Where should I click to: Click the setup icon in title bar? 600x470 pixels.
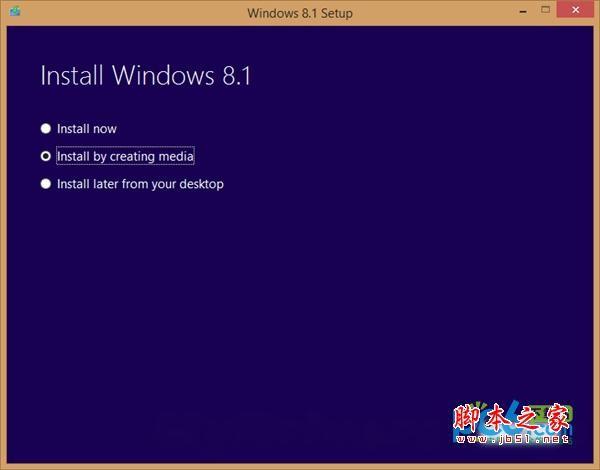(15, 11)
